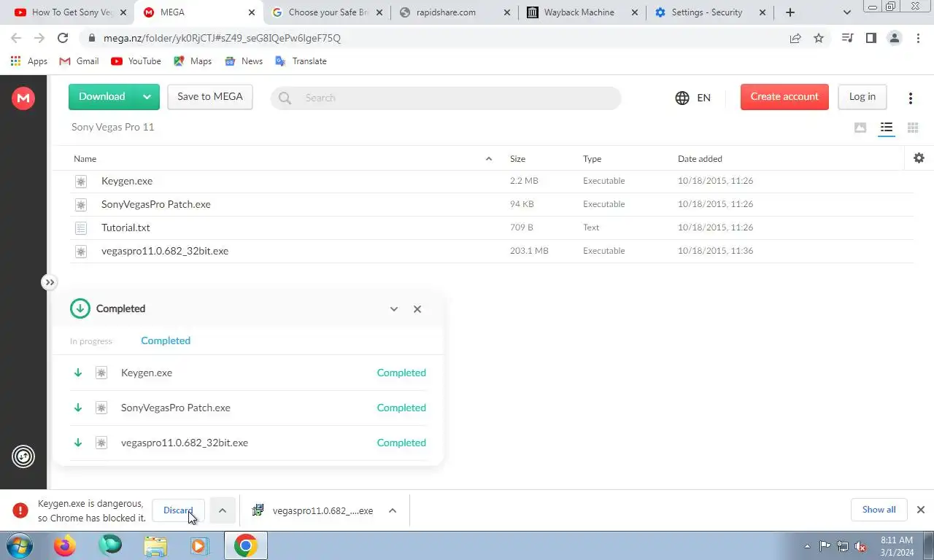Open the EN language selector
This screenshot has width=934, height=560.
693,98
